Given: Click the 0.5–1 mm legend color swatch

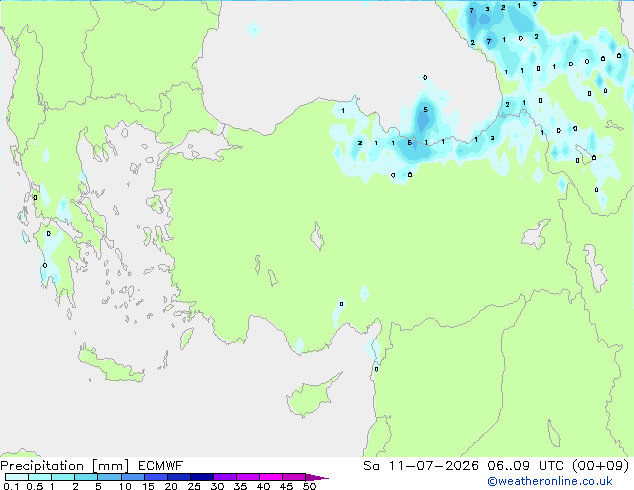Looking at the screenshot, I should (x=40, y=477).
